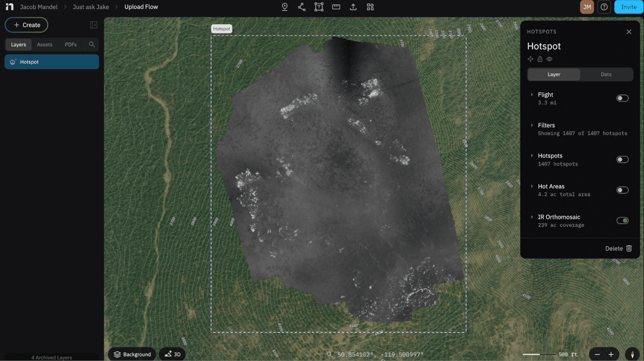Open Just ask Jake breadcrumb
Image resolution: width=644 pixels, height=361 pixels.
pos(91,7)
